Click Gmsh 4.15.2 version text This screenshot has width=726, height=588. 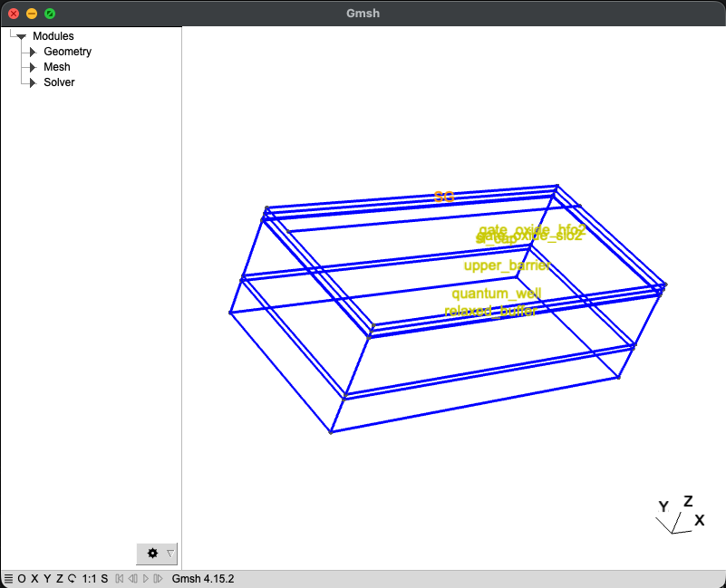[203, 579]
